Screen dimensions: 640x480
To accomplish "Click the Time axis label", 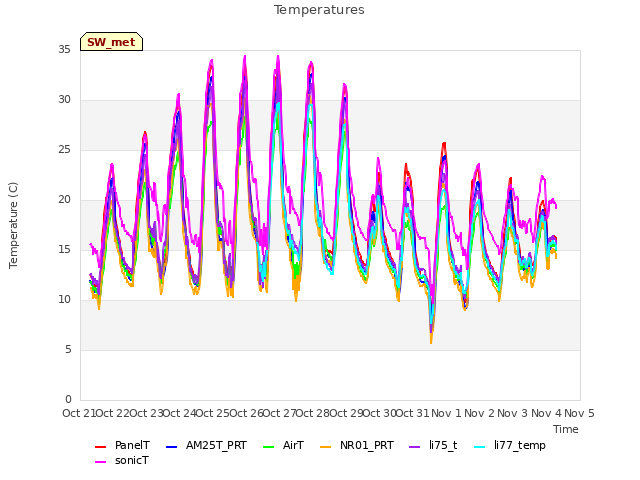I will click(566, 429).
